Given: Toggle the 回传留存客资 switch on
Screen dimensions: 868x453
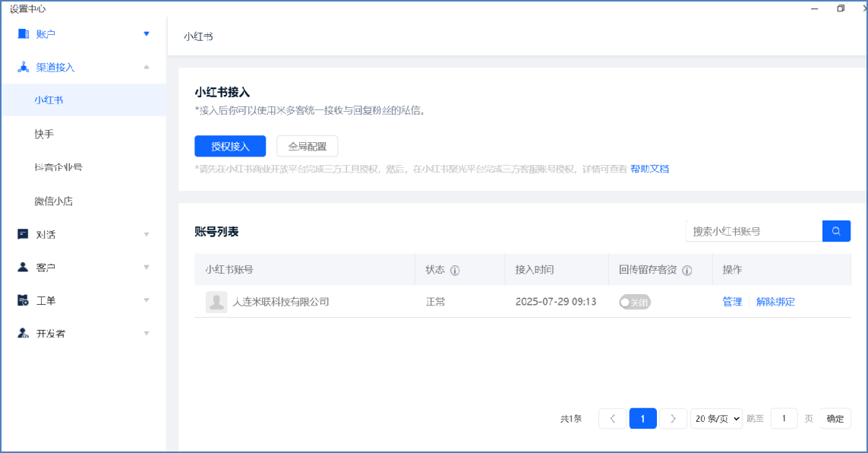Looking at the screenshot, I should [x=635, y=302].
